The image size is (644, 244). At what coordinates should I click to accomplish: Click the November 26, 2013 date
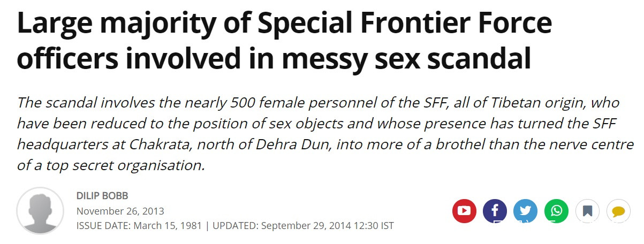120,211
